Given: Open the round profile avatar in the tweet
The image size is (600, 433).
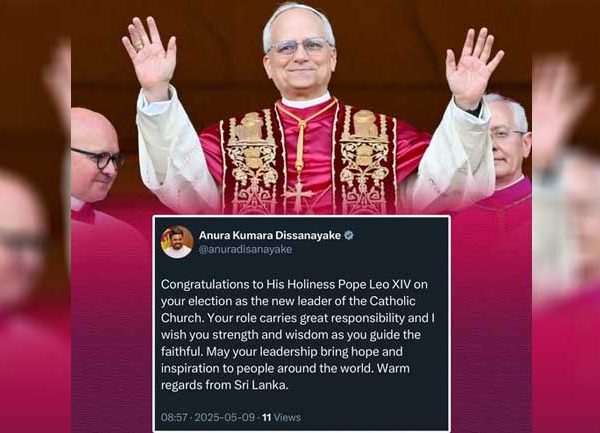Looking at the screenshot, I should coord(177,242).
